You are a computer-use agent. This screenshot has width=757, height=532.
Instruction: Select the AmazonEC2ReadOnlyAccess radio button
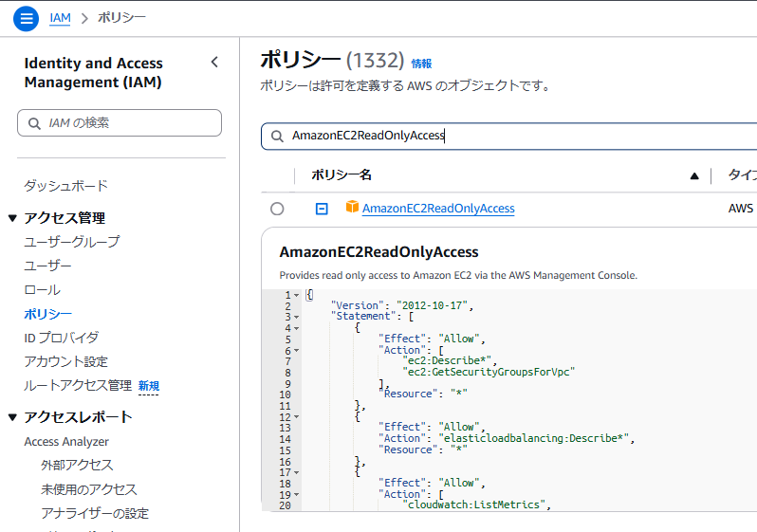pyautogui.click(x=277, y=209)
